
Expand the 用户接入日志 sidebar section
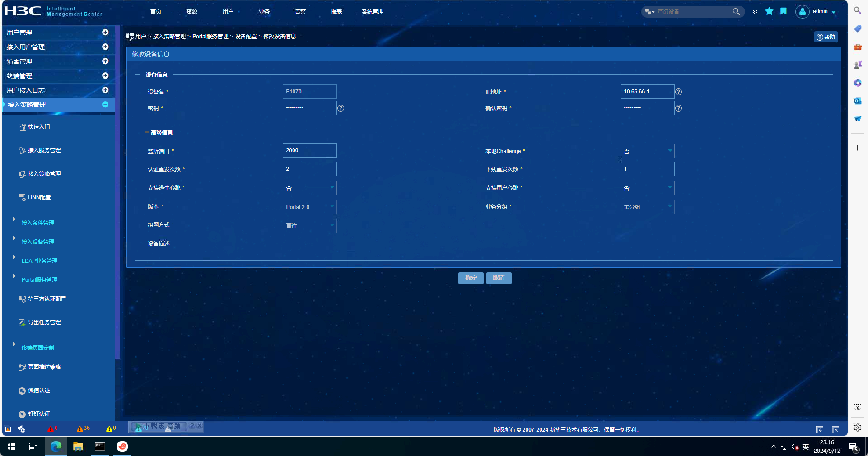pyautogui.click(x=105, y=90)
